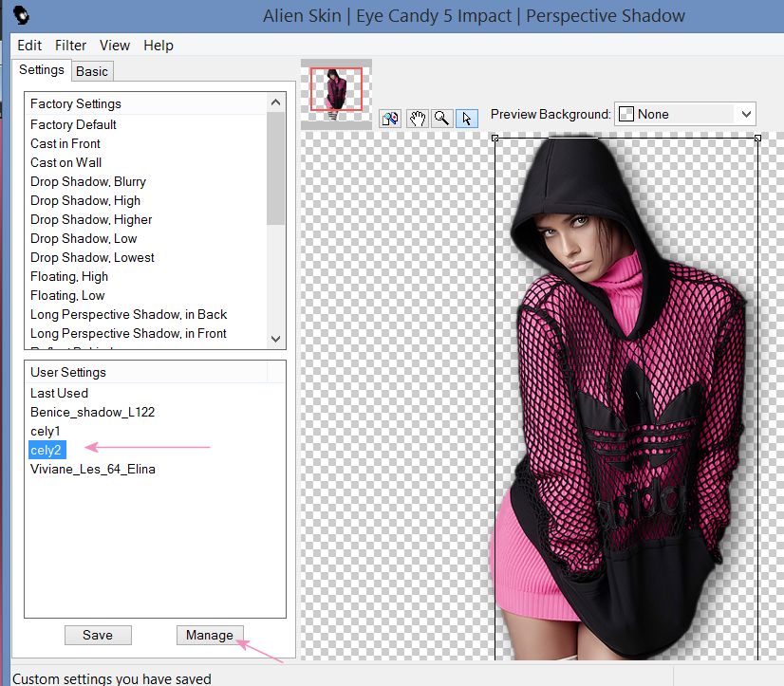Switch to the Basic tab
Viewport: 784px width, 686px height.
coord(92,71)
